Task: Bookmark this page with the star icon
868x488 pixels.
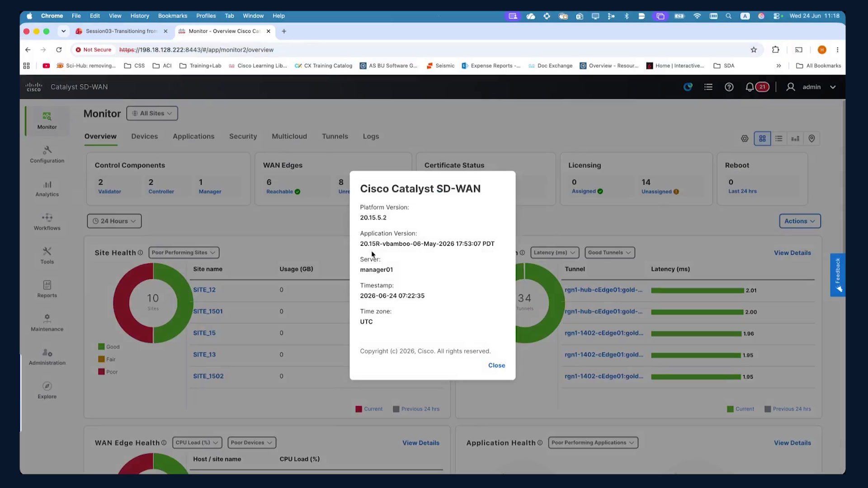Action: [x=754, y=50]
